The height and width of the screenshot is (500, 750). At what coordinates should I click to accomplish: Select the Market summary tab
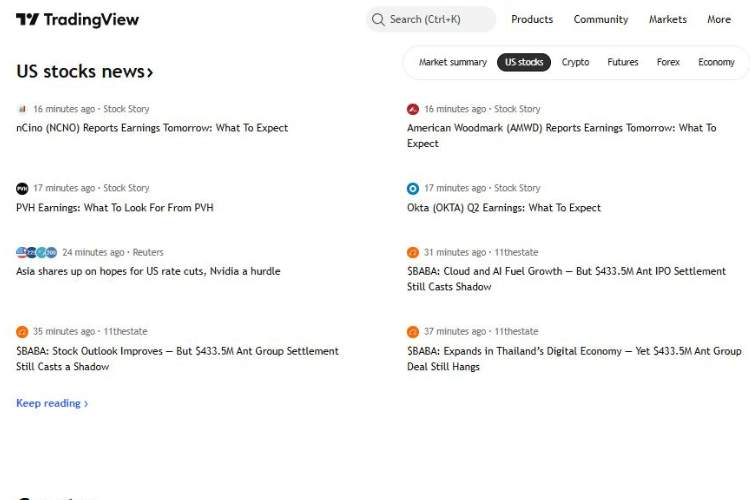click(452, 62)
